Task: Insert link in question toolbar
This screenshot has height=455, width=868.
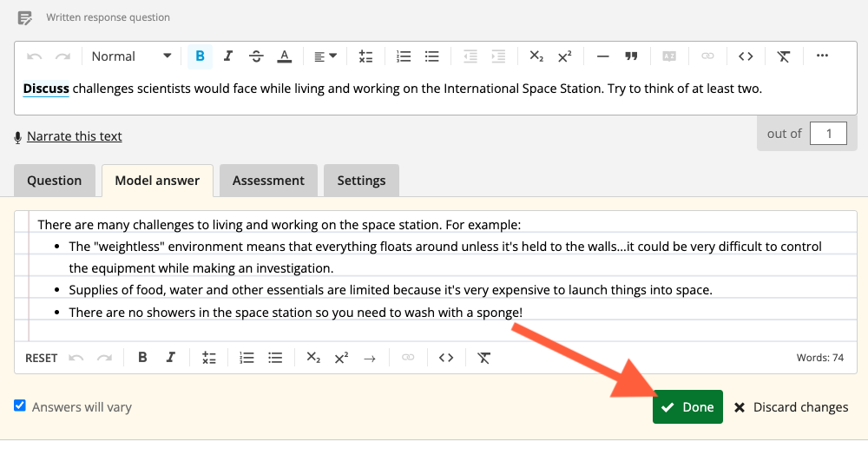Action: (707, 56)
